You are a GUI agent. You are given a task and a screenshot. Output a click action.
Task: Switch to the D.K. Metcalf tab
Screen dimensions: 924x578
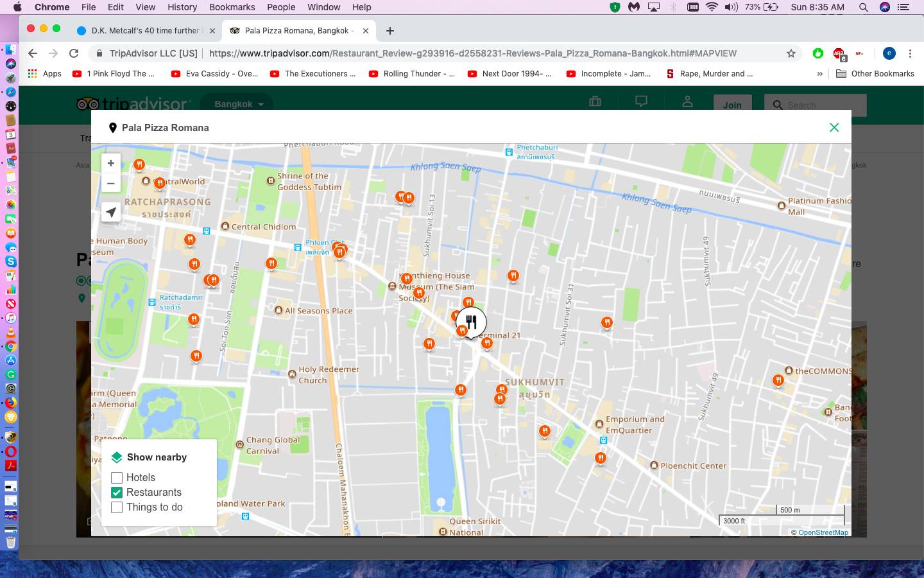(146, 31)
